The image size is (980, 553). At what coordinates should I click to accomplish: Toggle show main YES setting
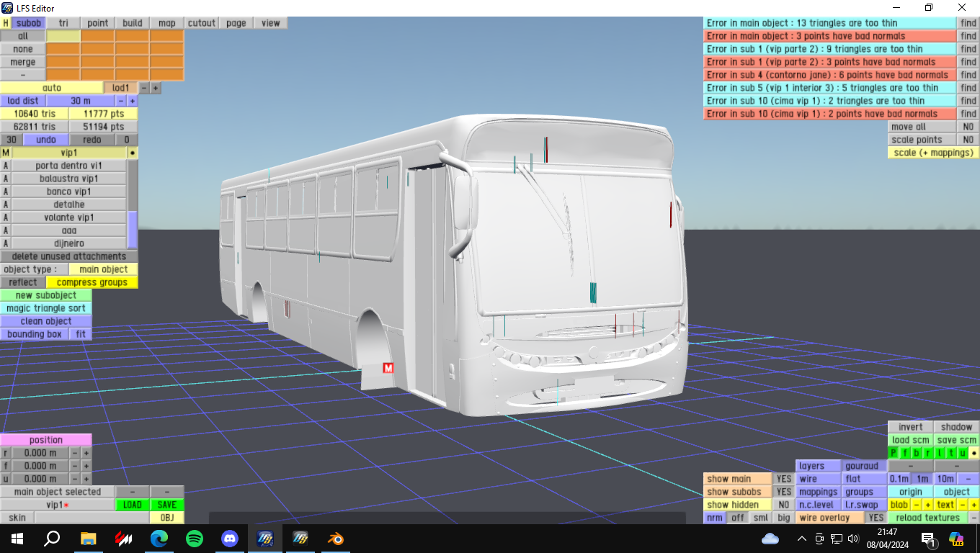pos(784,479)
